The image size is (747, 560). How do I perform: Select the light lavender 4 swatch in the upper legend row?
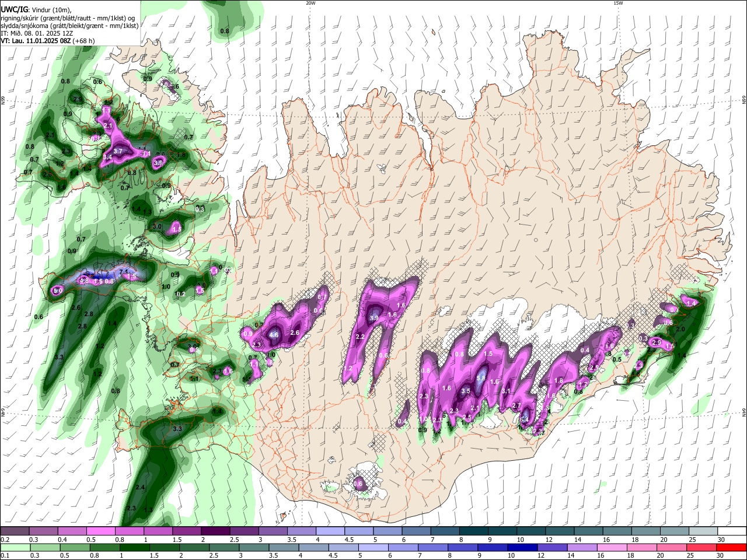point(330,531)
